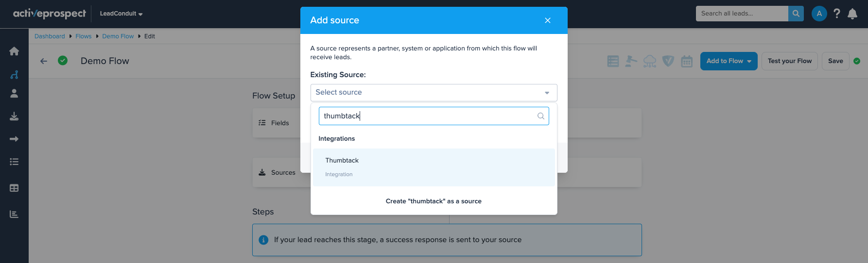The image size is (868, 263).
Task: Open the Flows icon in the sidebar
Action: pos(14,75)
